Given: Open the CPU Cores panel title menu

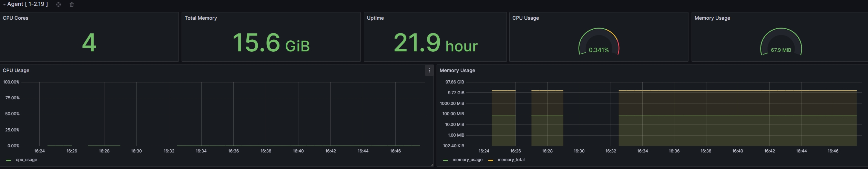Looking at the screenshot, I should click(x=16, y=18).
